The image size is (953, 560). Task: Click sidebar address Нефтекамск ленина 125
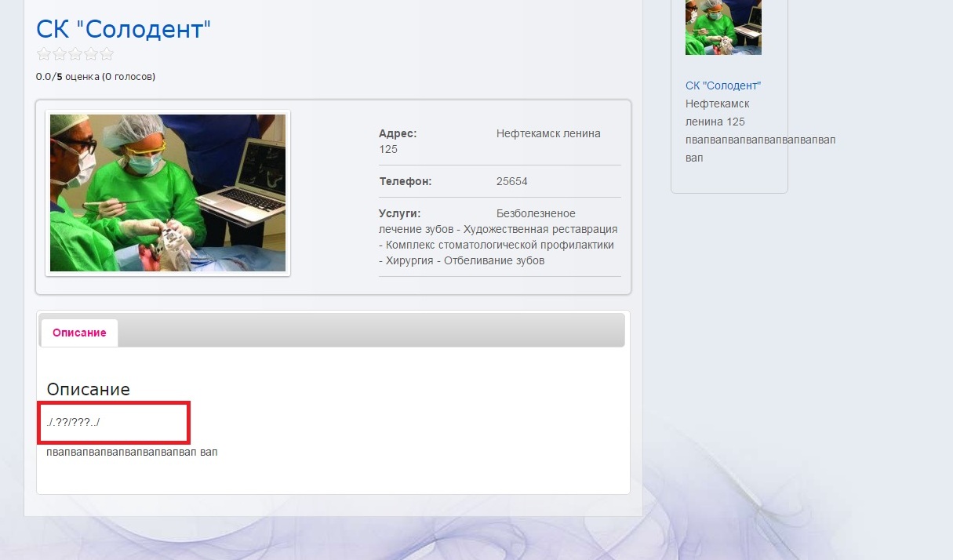click(x=717, y=113)
